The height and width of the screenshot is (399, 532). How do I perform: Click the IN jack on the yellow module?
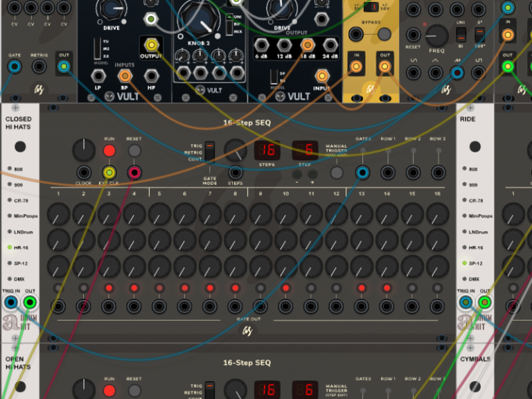click(356, 66)
